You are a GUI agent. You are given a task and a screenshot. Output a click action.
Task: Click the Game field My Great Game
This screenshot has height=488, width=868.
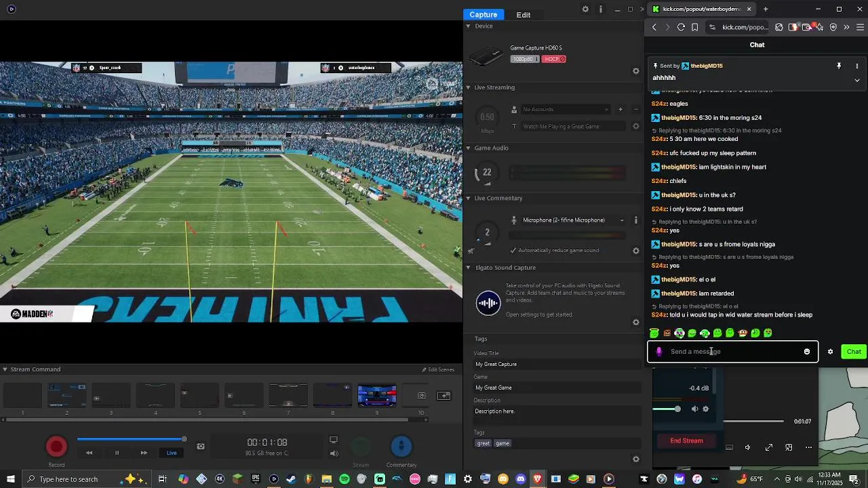coord(557,388)
